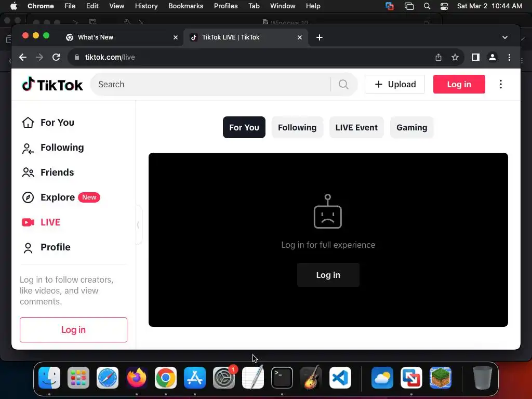The height and width of the screenshot is (399, 532).
Task: Open the Apple menu
Action: click(x=14, y=6)
